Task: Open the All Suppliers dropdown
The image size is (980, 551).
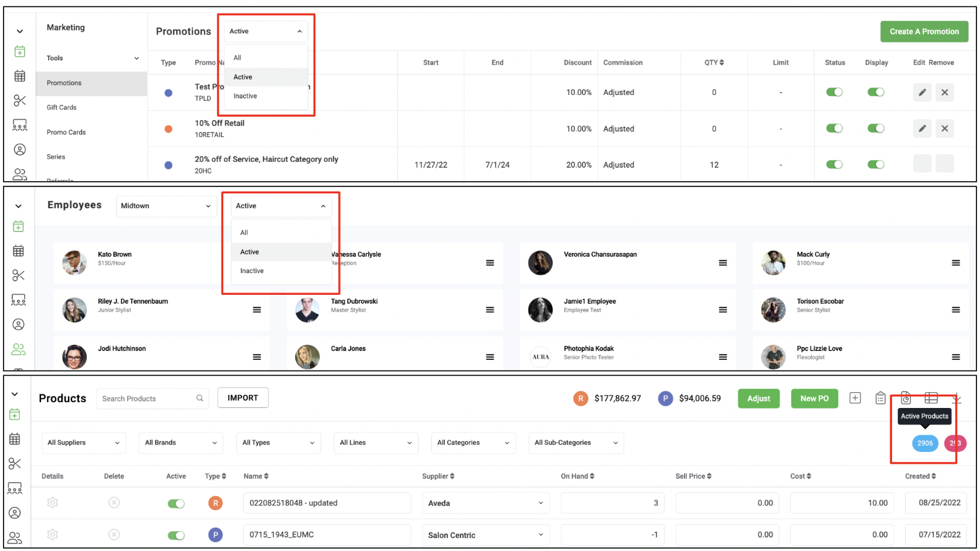Action: (84, 443)
